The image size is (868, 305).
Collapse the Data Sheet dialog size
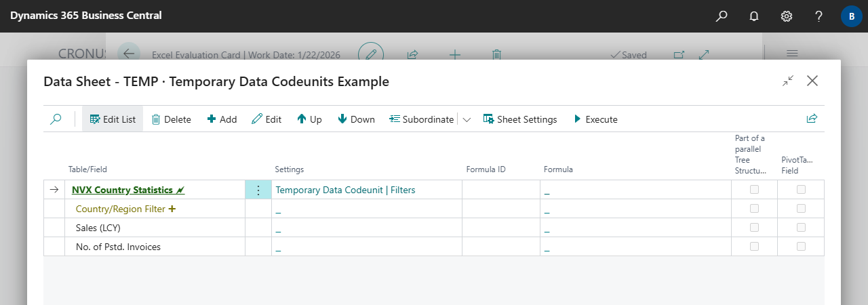(x=788, y=81)
